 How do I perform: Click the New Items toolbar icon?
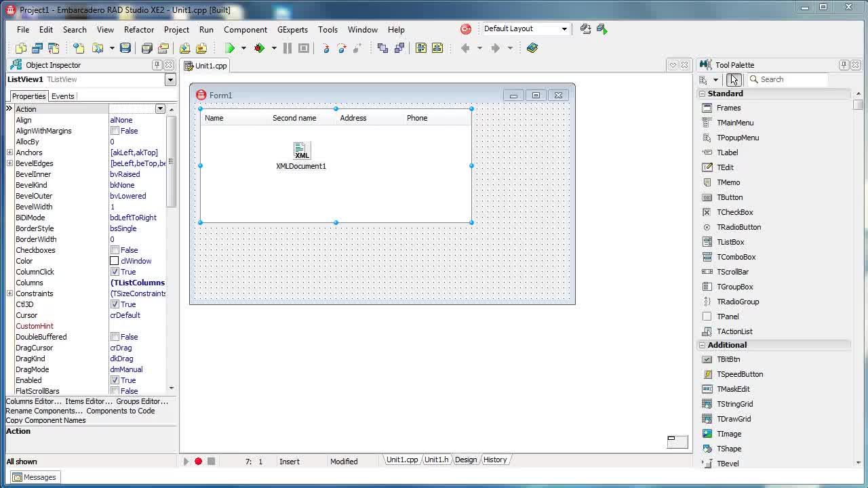(x=79, y=48)
